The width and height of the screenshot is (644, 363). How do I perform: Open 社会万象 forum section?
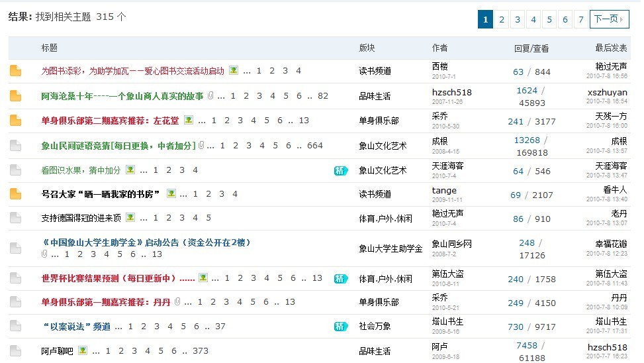pyautogui.click(x=375, y=327)
